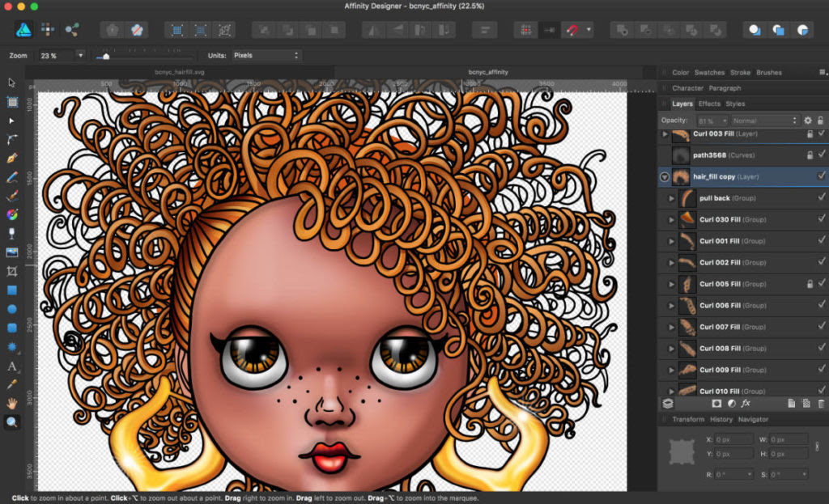The width and height of the screenshot is (829, 504).
Task: Select the Pen tool in the toolbox
Action: pyautogui.click(x=12, y=158)
